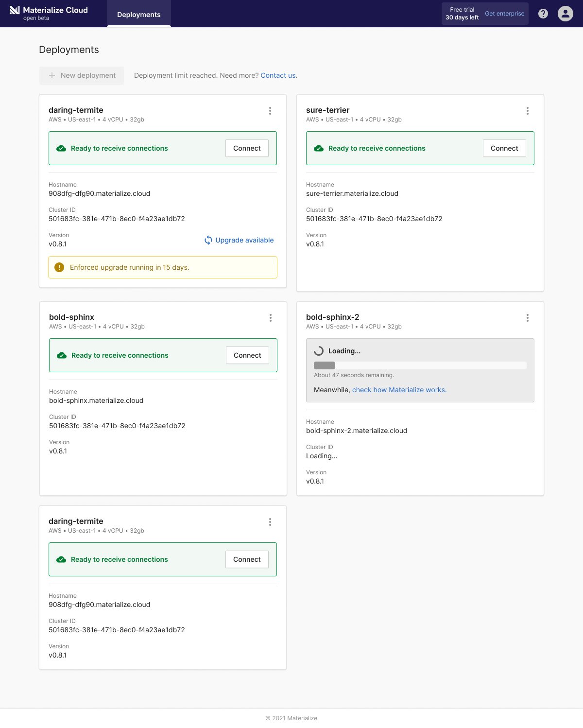Open kebab menu on daring-termite card without upgrade notice
This screenshot has width=583, height=728.
click(x=270, y=522)
